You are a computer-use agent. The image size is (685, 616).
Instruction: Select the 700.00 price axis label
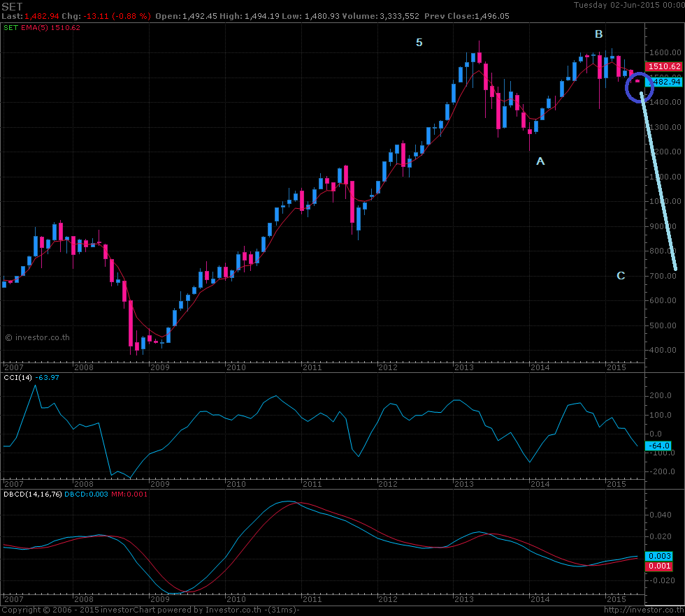click(663, 276)
